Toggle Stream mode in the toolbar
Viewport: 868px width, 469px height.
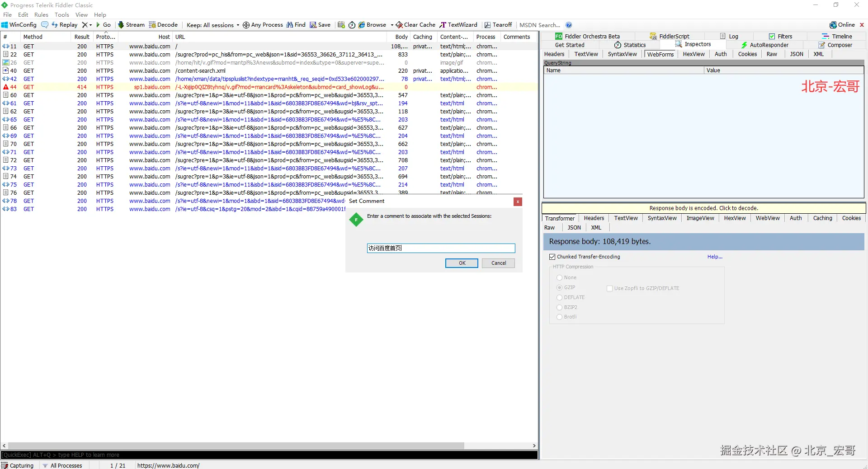(x=131, y=25)
